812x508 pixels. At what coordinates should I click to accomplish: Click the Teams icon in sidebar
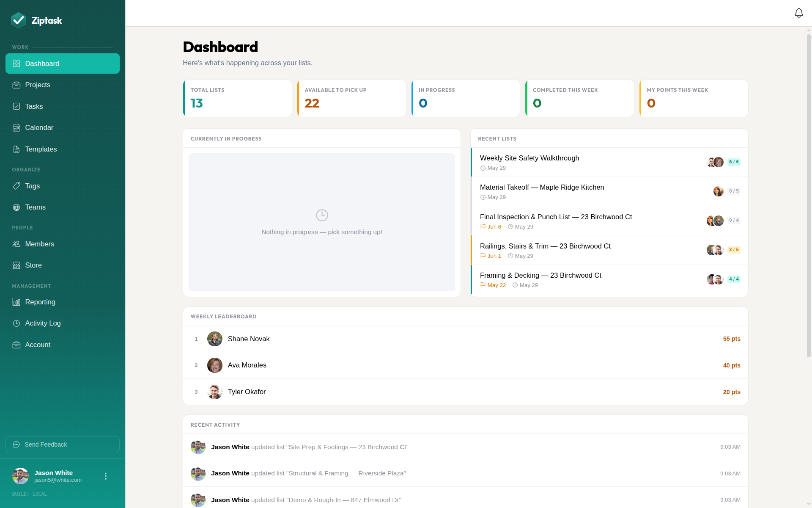click(16, 207)
